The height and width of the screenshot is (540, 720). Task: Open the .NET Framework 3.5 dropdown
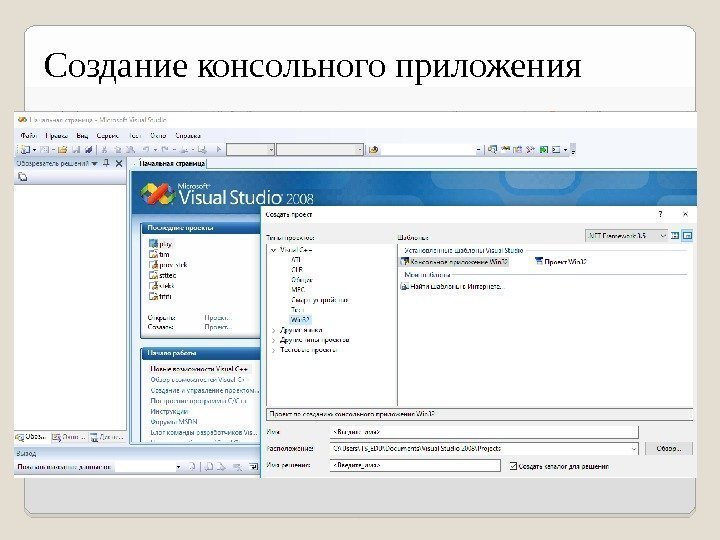626,236
